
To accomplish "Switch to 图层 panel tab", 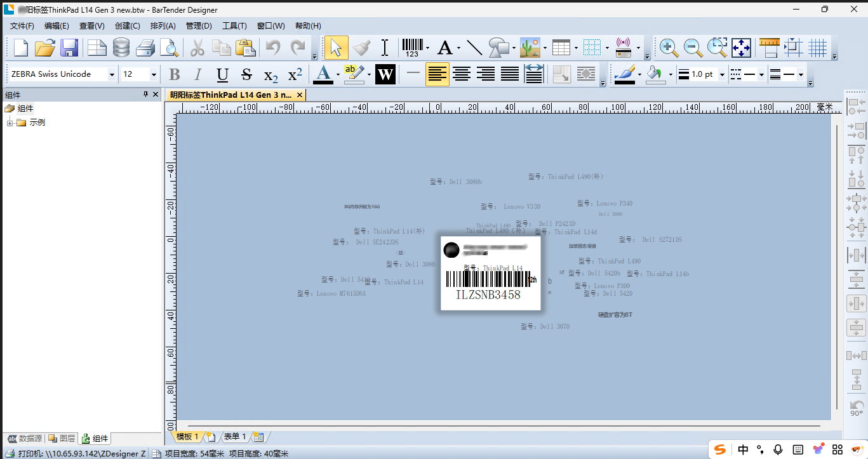I will [x=63, y=439].
